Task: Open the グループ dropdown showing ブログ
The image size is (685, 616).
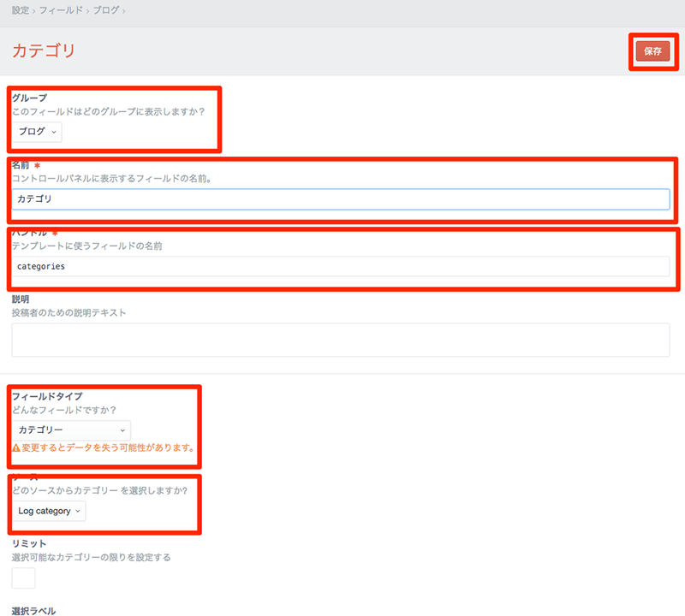Action: pos(39,132)
